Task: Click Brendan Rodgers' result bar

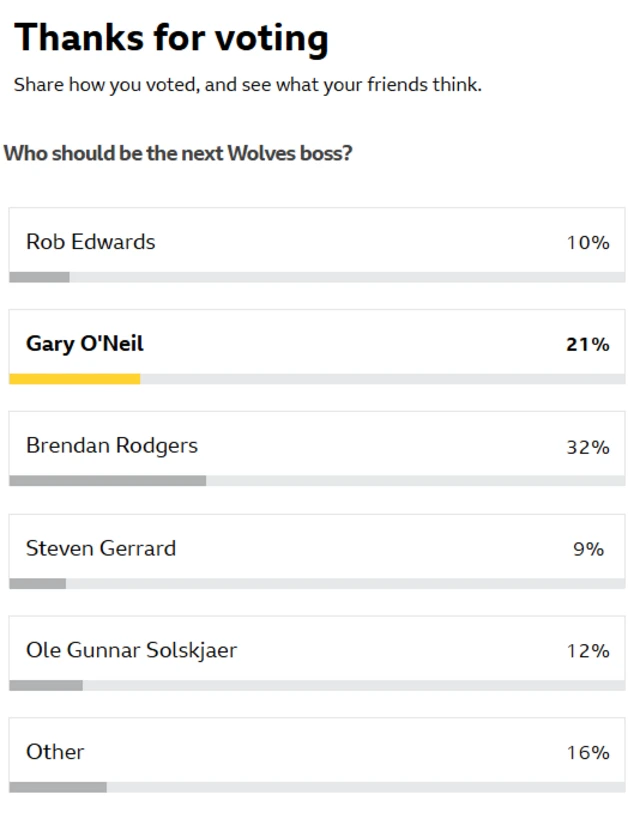Action: point(107,480)
